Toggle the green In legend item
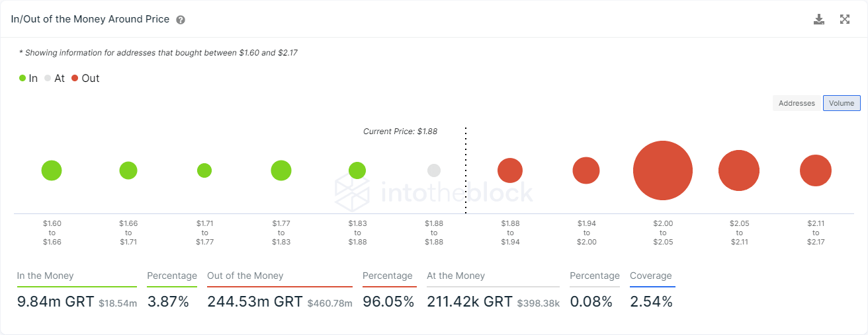This screenshot has width=868, height=335. click(28, 78)
